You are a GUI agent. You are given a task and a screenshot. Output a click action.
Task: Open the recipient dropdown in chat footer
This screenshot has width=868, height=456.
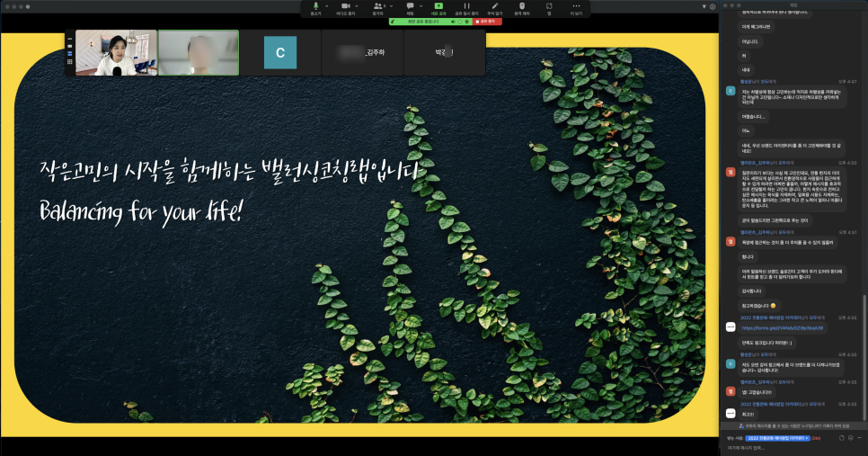(x=778, y=438)
